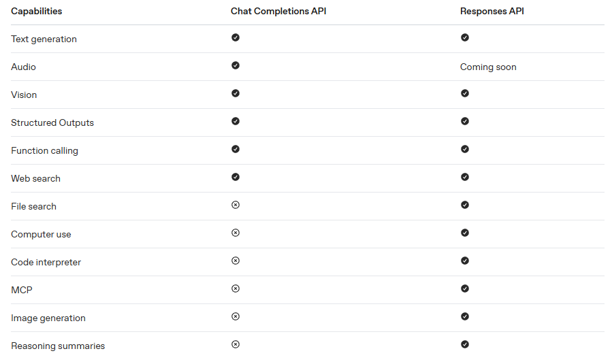Click File search cross icon under Chat Completions

coord(236,205)
